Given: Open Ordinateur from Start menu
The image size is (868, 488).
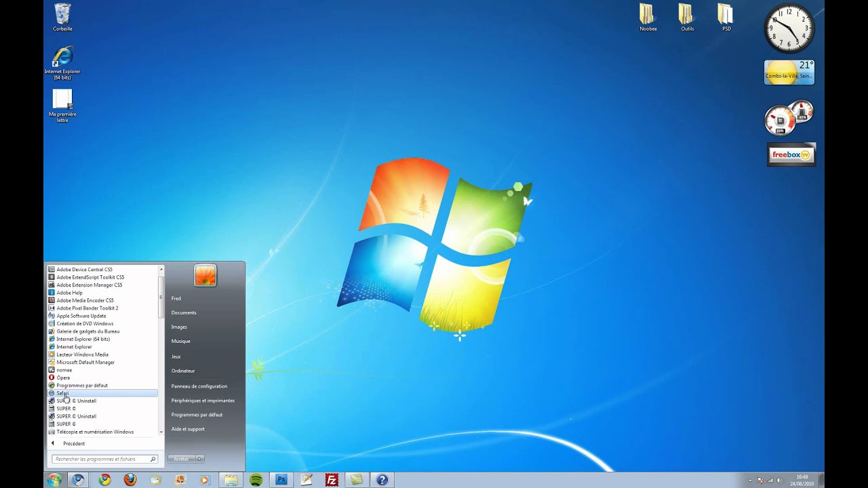Looking at the screenshot, I should [x=183, y=371].
